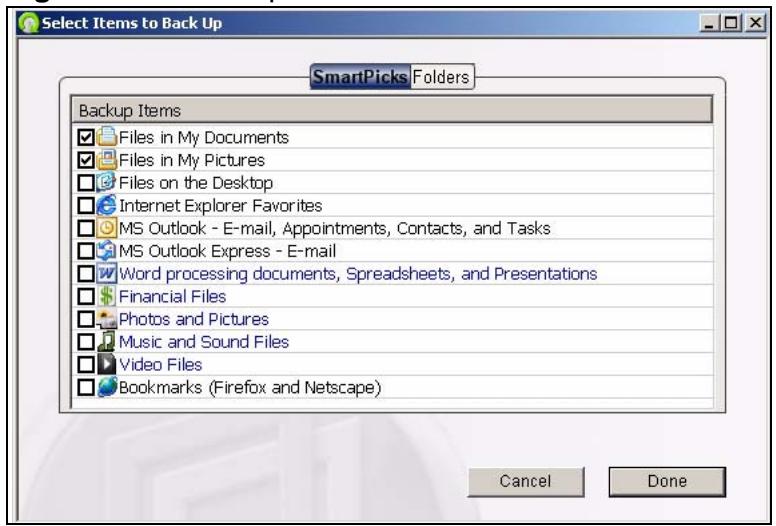Tick the MS Outlook Express checkbox
The height and width of the screenshot is (526, 776).
[x=86, y=251]
